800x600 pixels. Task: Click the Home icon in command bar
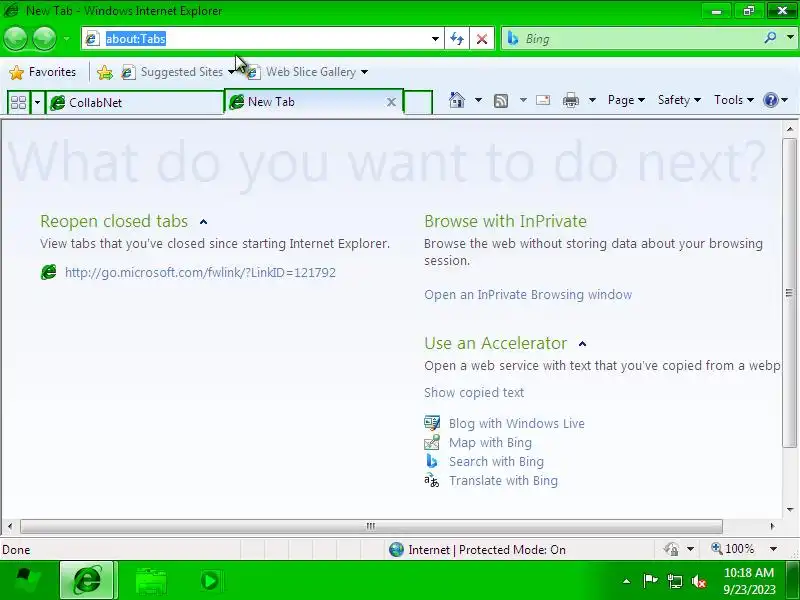[457, 100]
